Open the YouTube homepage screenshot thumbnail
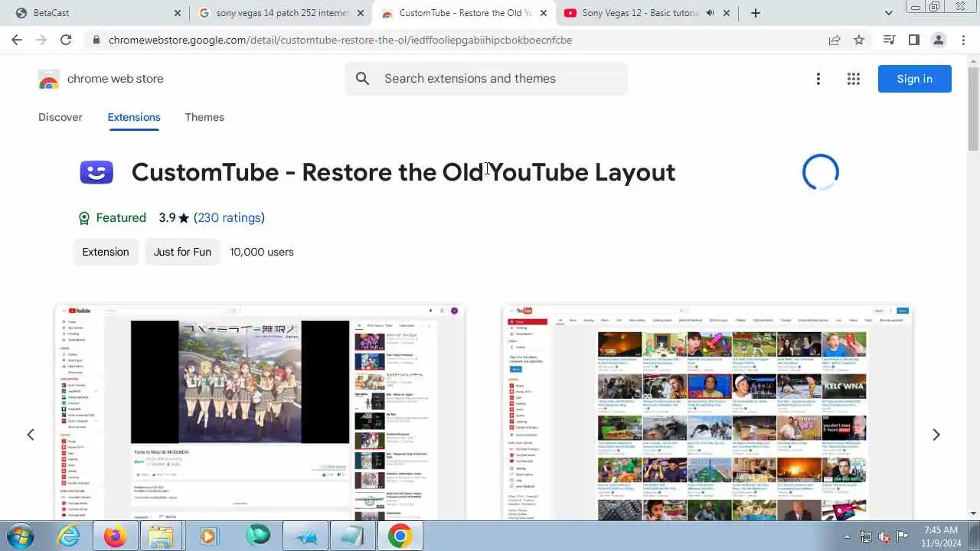Screen dimensions: 980x551 coord(707,412)
